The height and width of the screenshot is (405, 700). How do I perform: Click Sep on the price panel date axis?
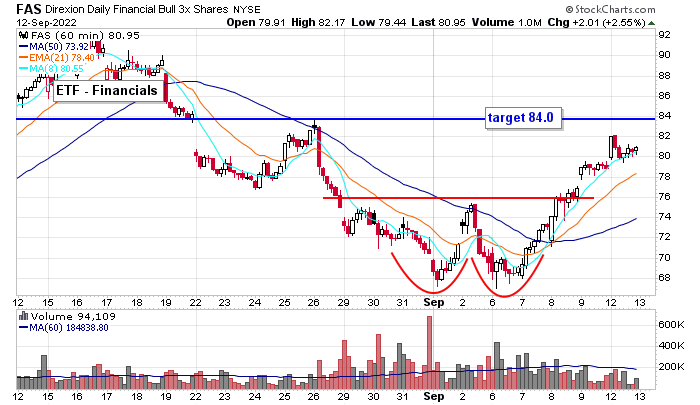point(433,302)
